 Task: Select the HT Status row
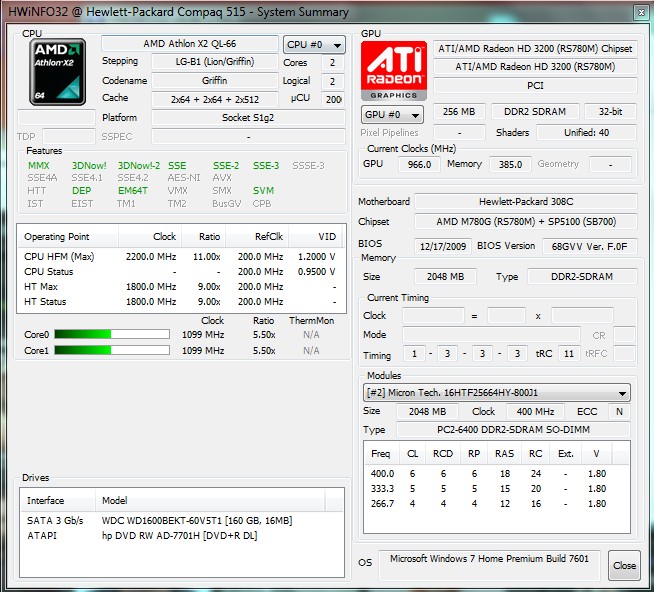(180, 302)
